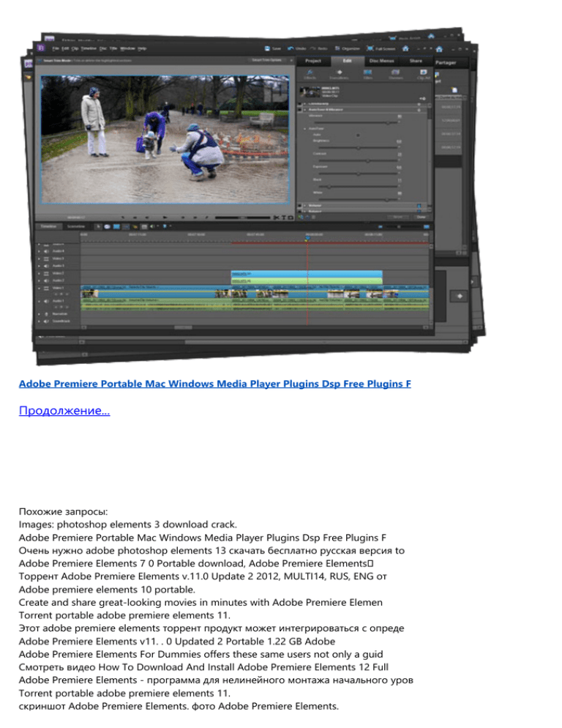Viewport: 562px width, 728px height.
Task: Expand the Video 1 track
Action: click(x=39, y=288)
